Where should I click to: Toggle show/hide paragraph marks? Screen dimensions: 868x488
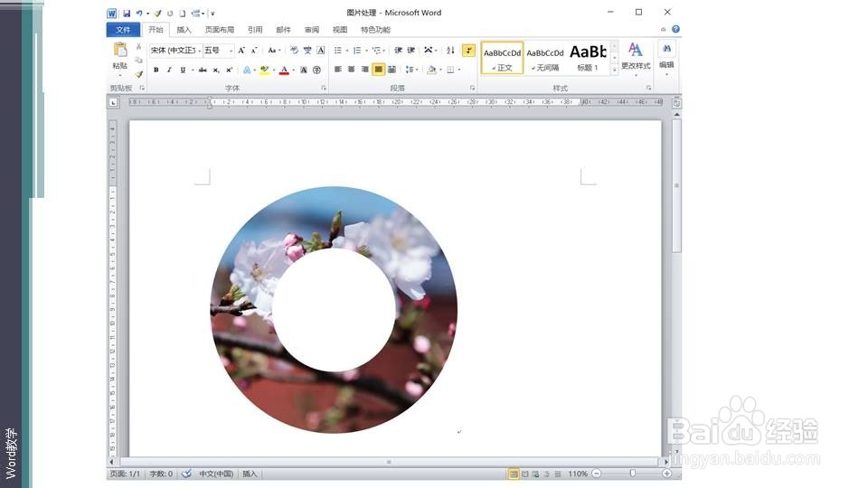468,51
